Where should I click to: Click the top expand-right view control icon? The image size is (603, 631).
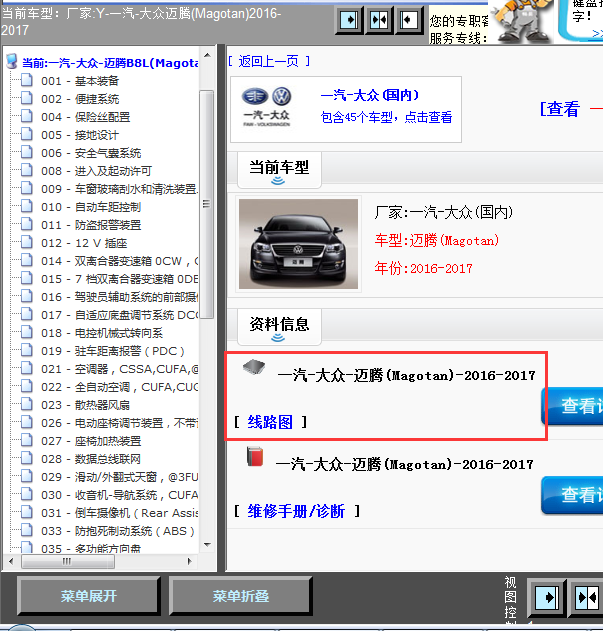click(349, 19)
